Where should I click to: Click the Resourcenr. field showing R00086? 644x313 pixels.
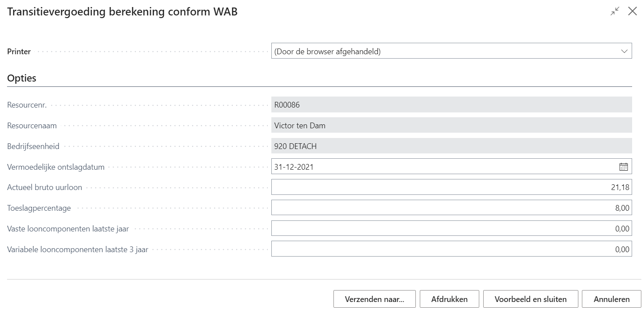point(451,105)
